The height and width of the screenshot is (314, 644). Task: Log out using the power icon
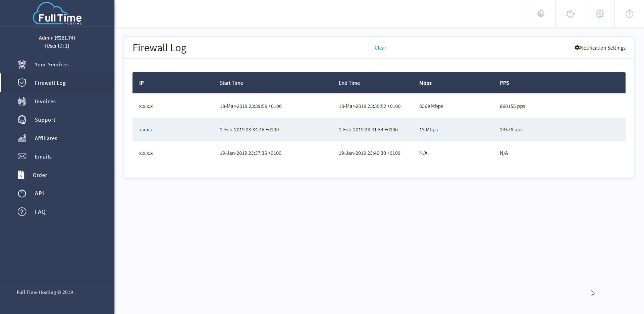pyautogui.click(x=629, y=13)
